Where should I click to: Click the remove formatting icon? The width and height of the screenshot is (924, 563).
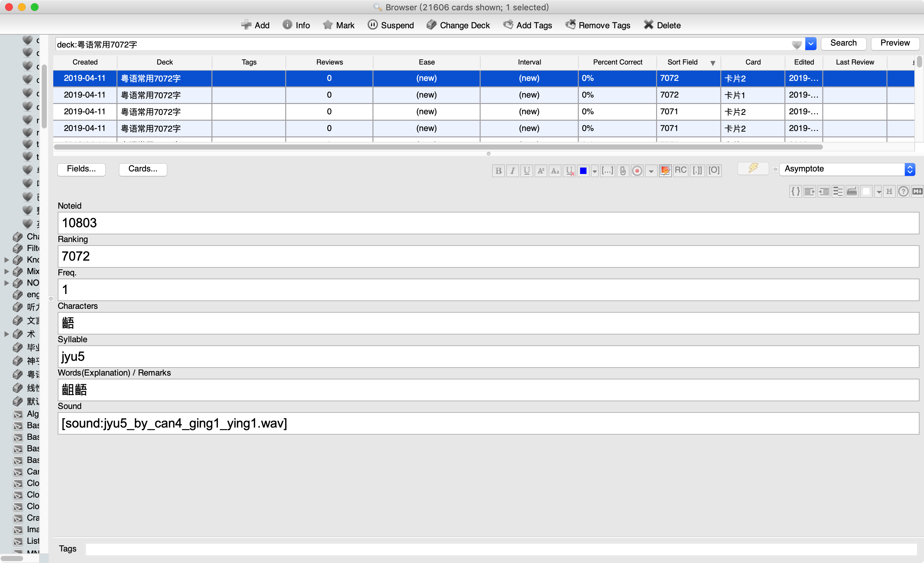point(569,171)
